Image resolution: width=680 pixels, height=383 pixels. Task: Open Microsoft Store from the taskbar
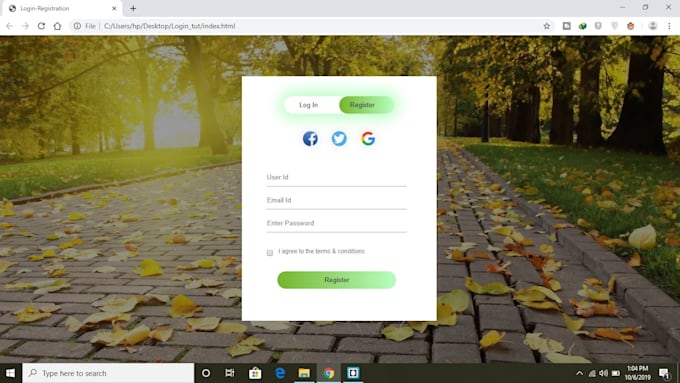point(255,373)
